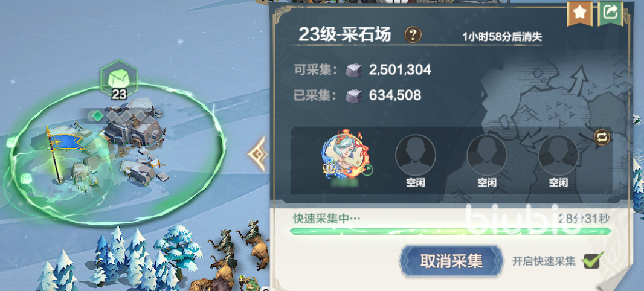The width and height of the screenshot is (644, 291).
Task: Collapse the panel with left arrow handle
Action: tap(257, 155)
